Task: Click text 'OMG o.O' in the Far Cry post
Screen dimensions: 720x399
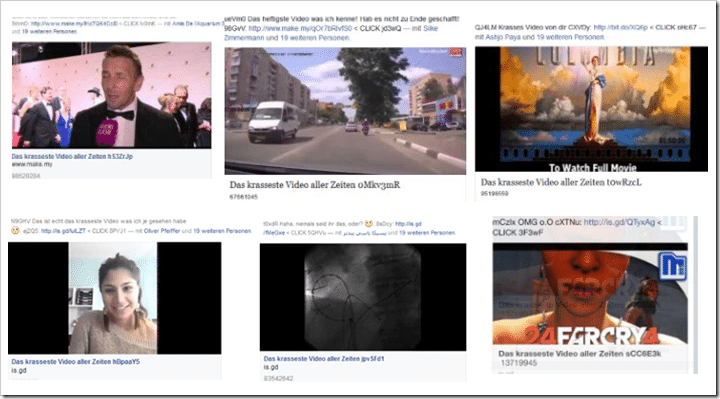Action: coord(536,222)
